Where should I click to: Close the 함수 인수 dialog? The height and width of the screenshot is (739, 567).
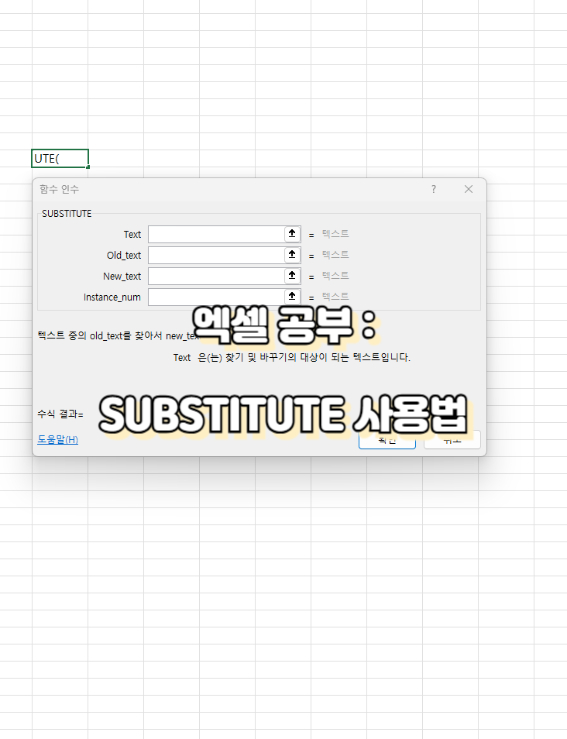(x=468, y=189)
